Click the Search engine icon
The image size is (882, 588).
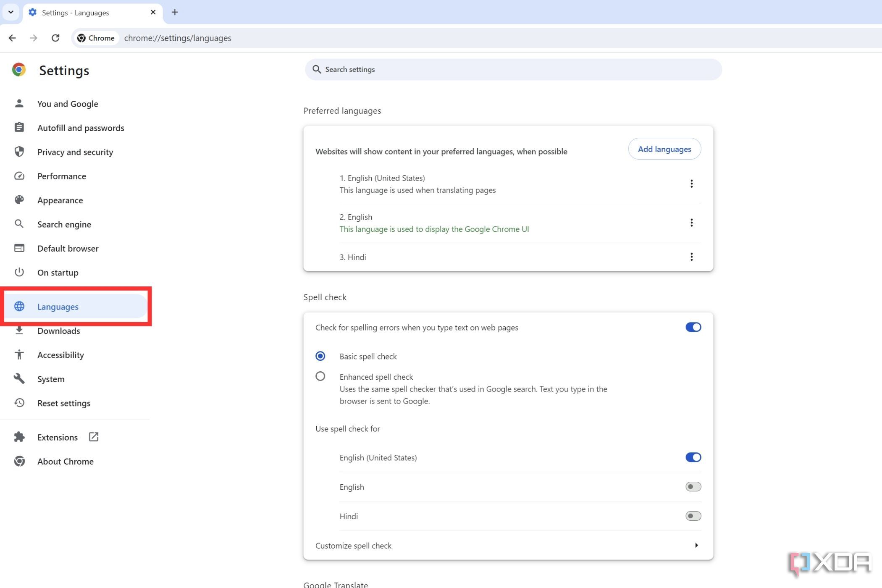[18, 224]
